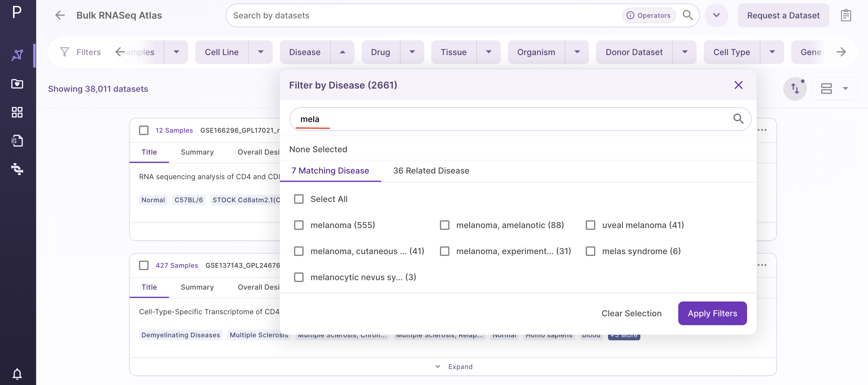Click the back arrow beside Bulk RNASeq Atlas
Screen dimensions: 868x385
coord(60,15)
